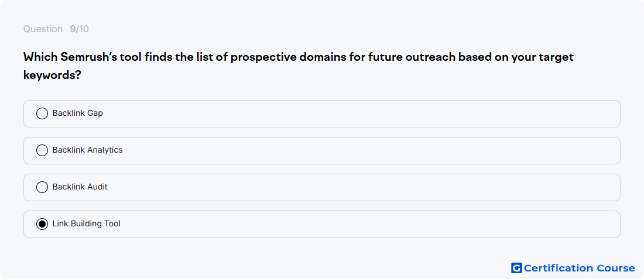Click the word keywords? in the question
Screen dimensions: 644x279
coord(52,75)
